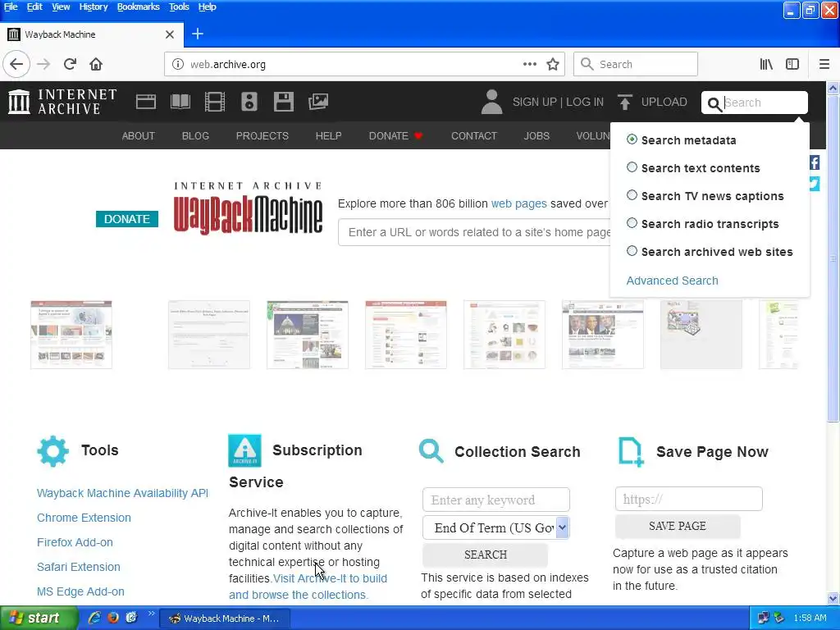Viewport: 840px width, 630px height.
Task: Click the Wayback Machine taskbar button
Action: click(x=225, y=619)
